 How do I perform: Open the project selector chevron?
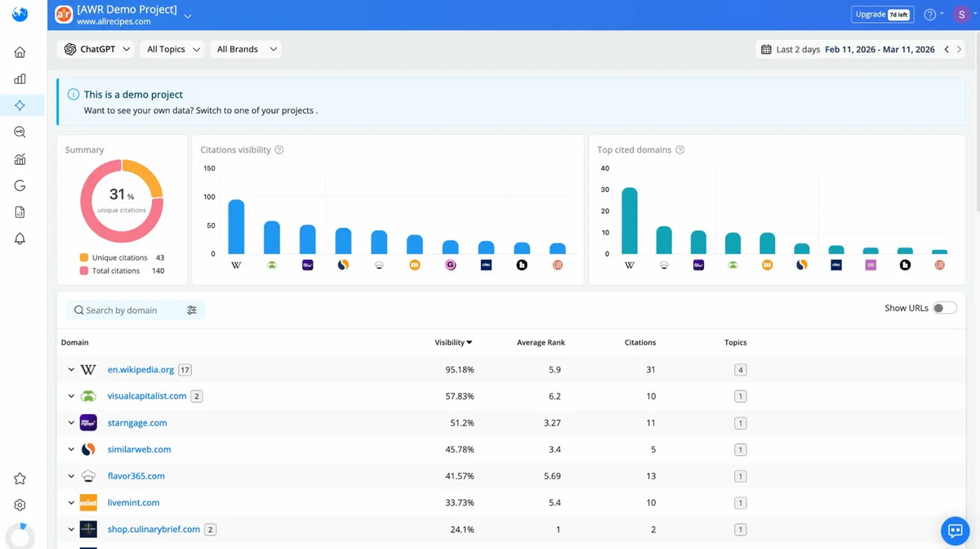tap(188, 16)
